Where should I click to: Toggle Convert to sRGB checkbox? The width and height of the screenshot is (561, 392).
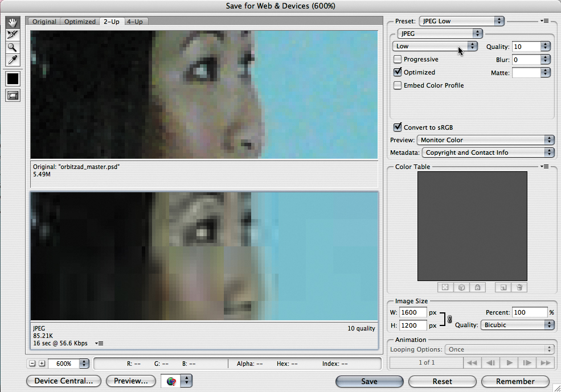tap(398, 127)
